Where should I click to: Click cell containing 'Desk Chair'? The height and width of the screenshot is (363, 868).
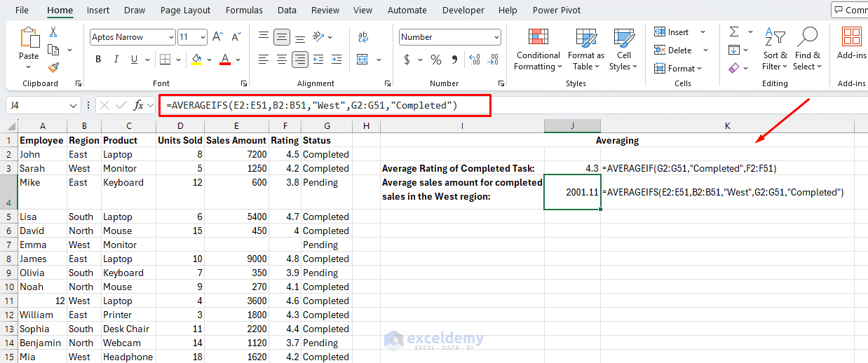[128, 329]
